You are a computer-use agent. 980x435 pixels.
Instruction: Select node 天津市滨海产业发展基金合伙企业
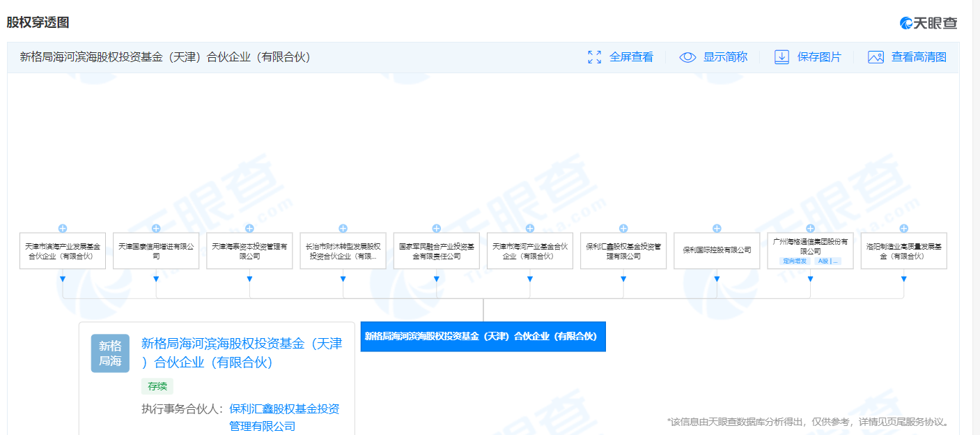coord(63,251)
